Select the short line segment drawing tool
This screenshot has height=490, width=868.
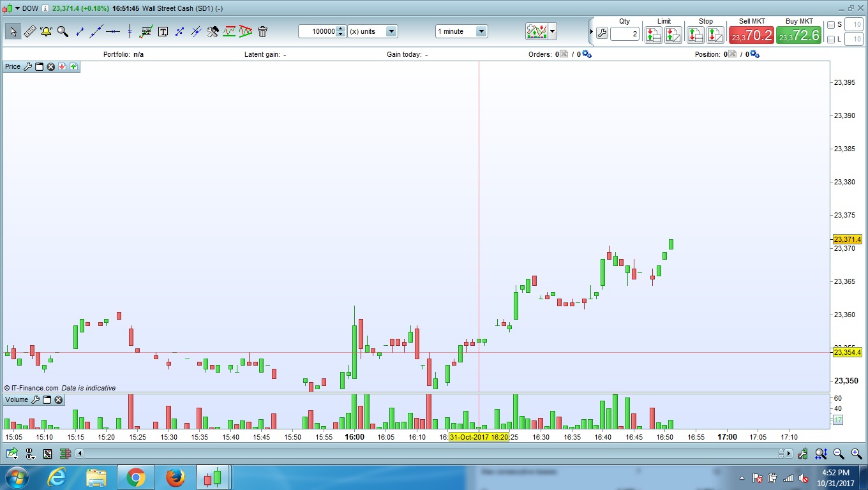pyautogui.click(x=80, y=31)
